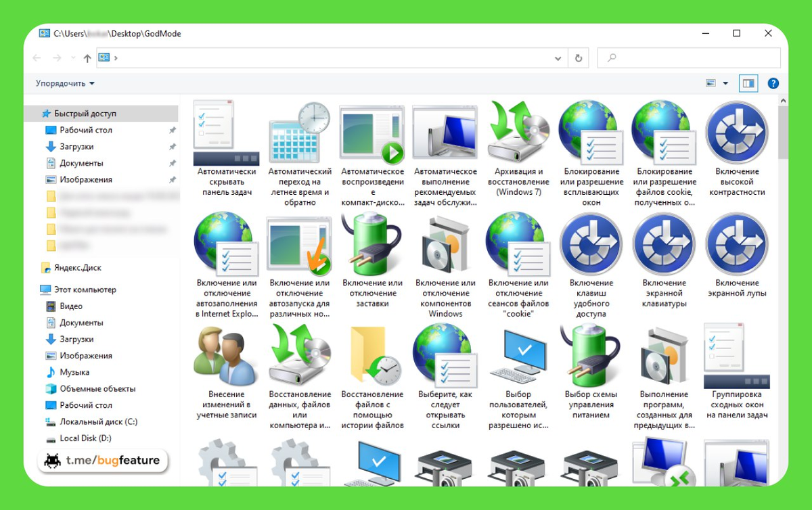
Task: Go forward with the Forward arrow
Action: pos(57,58)
